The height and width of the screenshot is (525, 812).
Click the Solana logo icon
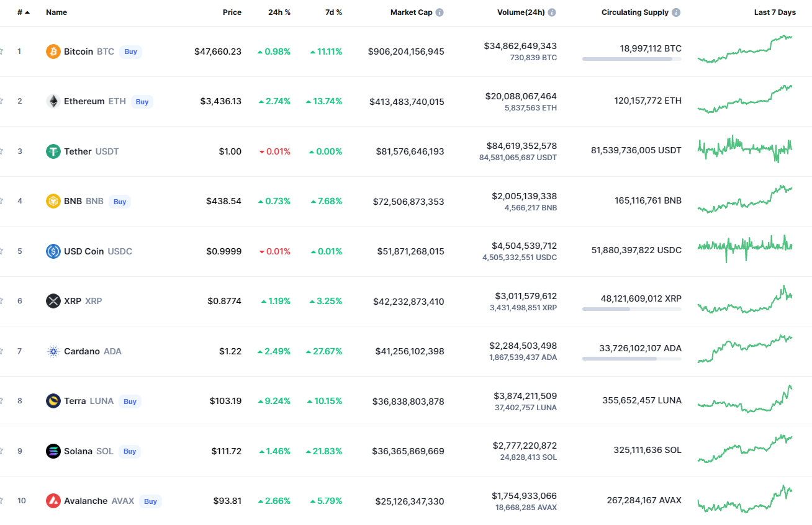pos(53,451)
